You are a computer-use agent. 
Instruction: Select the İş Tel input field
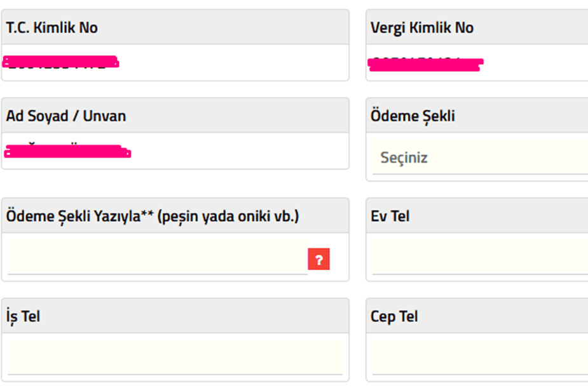175,358
